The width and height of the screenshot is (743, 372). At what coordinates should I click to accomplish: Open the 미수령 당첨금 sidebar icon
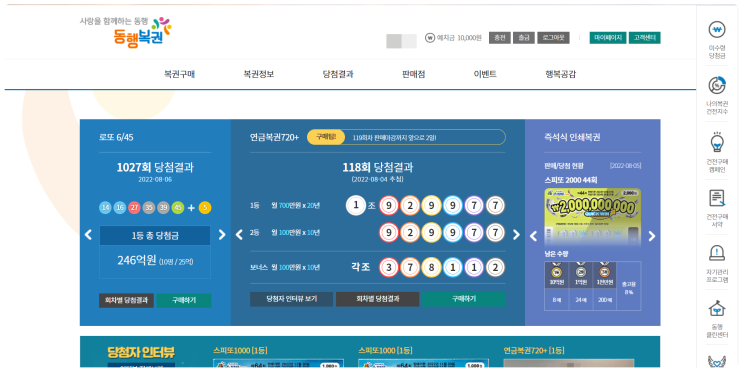pos(717,30)
